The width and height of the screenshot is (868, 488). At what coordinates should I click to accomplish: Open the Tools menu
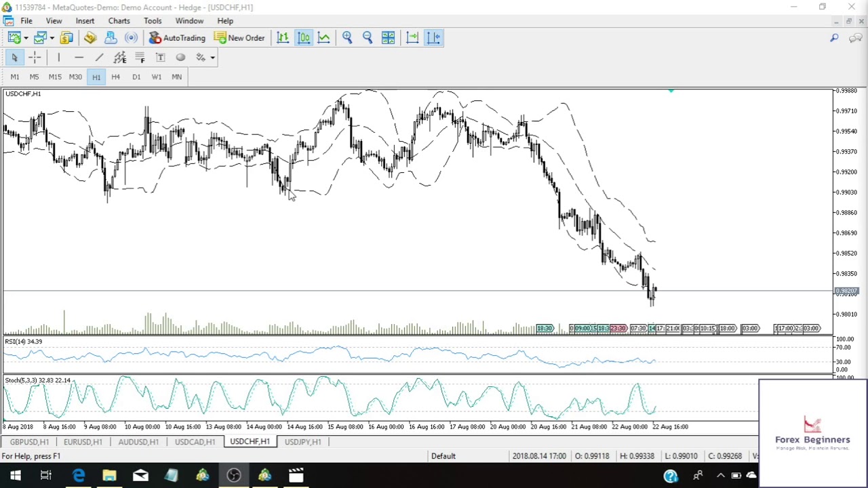click(x=153, y=21)
